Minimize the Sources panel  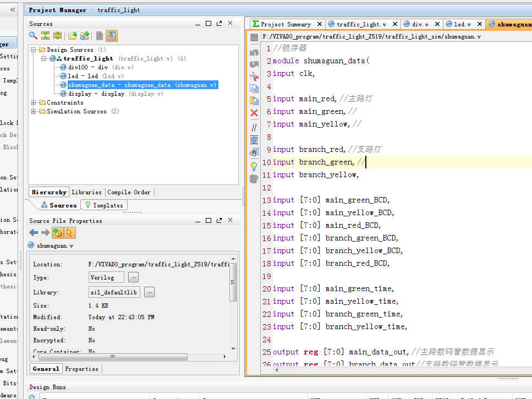198,24
